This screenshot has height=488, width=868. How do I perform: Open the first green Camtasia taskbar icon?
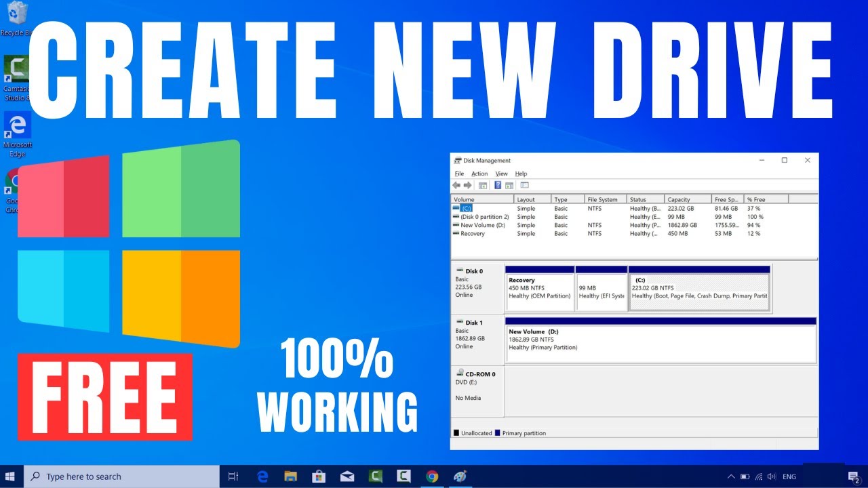tap(376, 476)
